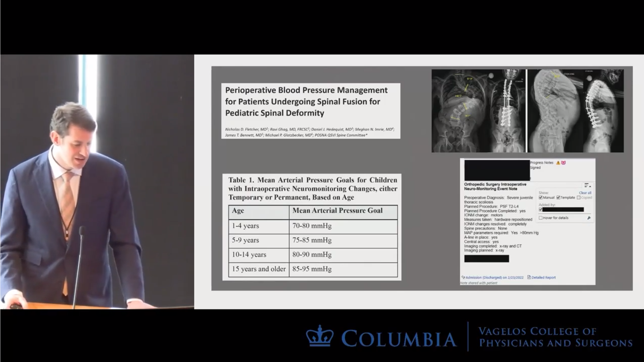Uncheck the Template checkbox
Screen dimensions: 644x362
click(x=558, y=197)
